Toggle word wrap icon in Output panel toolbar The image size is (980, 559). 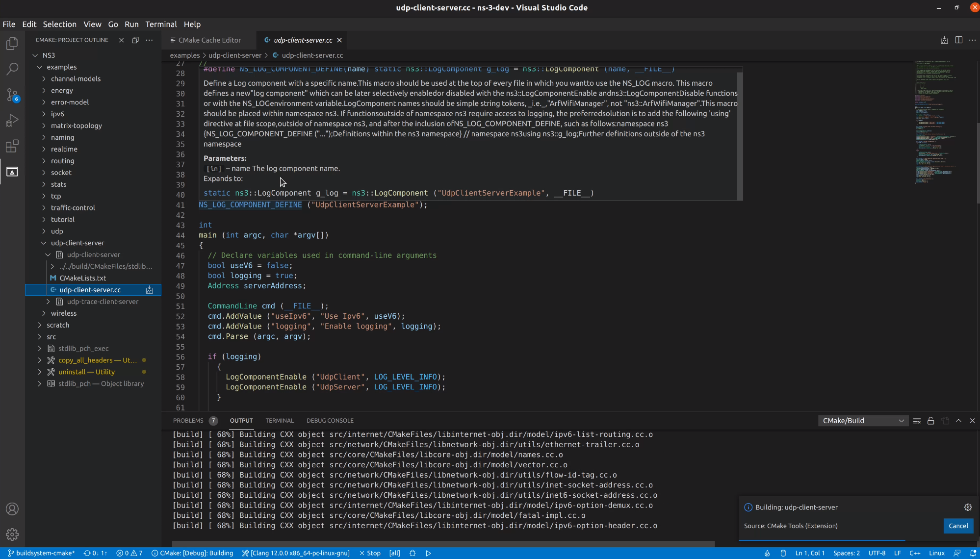tap(917, 420)
